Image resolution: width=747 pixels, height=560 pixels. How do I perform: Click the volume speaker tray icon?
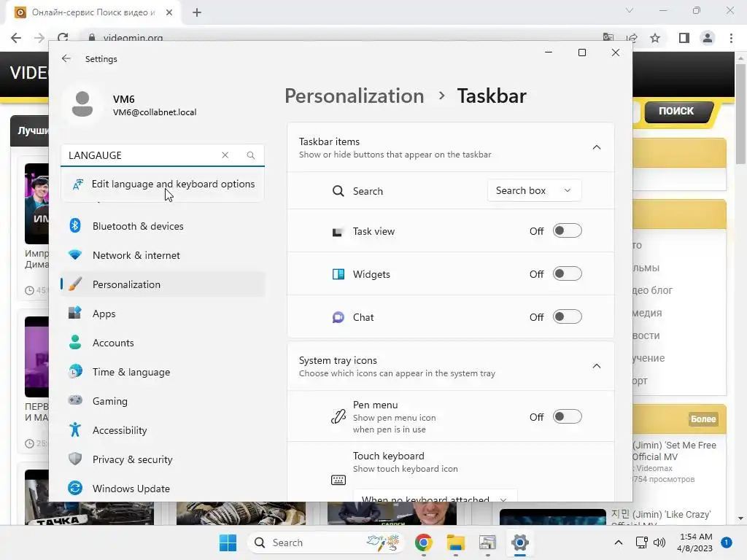tap(659, 542)
